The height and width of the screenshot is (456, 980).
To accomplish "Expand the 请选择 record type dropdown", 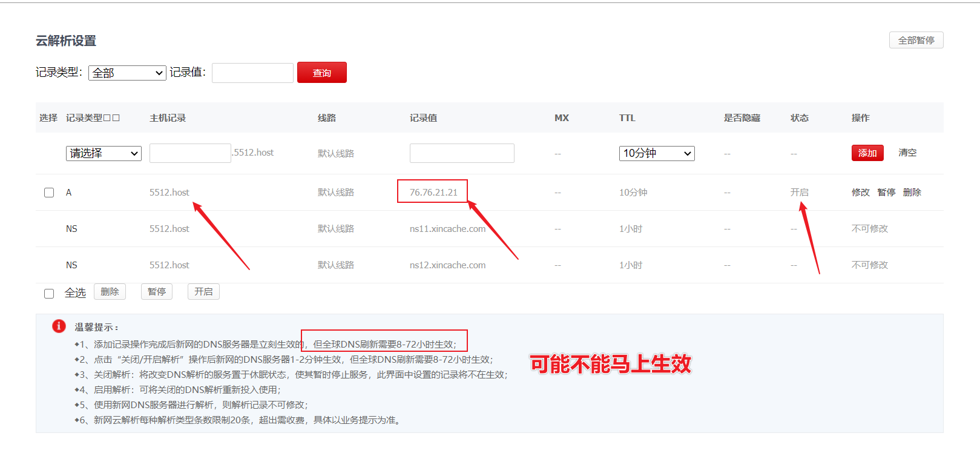I will coord(104,153).
